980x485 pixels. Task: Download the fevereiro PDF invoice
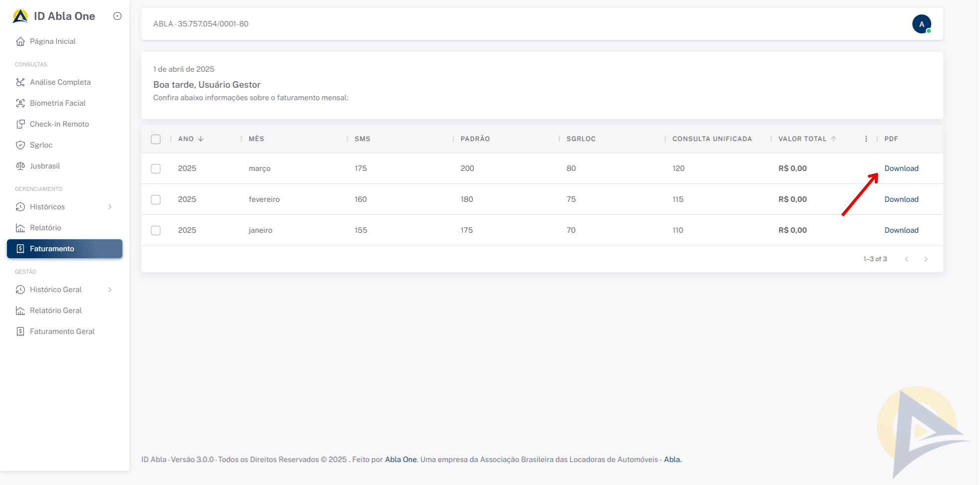pyautogui.click(x=901, y=199)
